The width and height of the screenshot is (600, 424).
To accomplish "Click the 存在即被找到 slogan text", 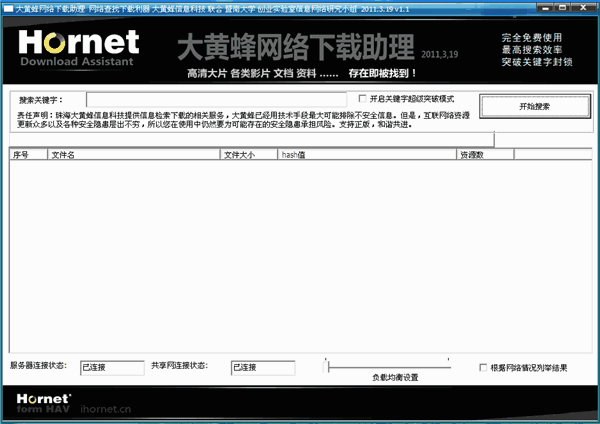I will pyautogui.click(x=382, y=73).
